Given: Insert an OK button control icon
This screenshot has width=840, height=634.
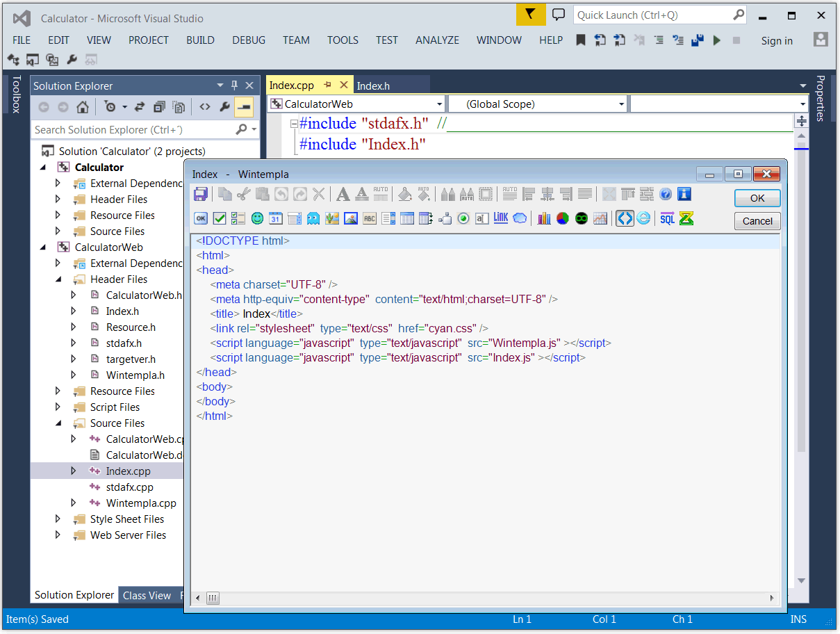Looking at the screenshot, I should click(200, 218).
